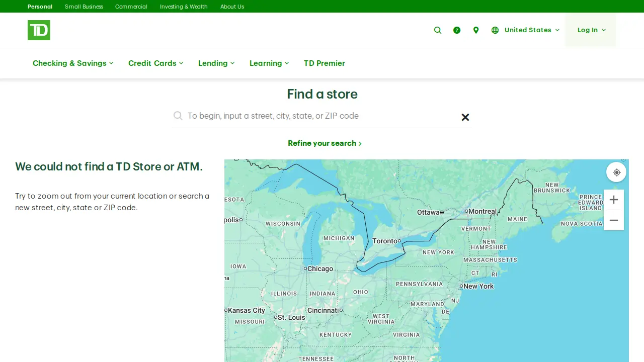Screen dimensions: 644x362
Task: Click Kansas City label on the map
Action: pyautogui.click(x=247, y=310)
